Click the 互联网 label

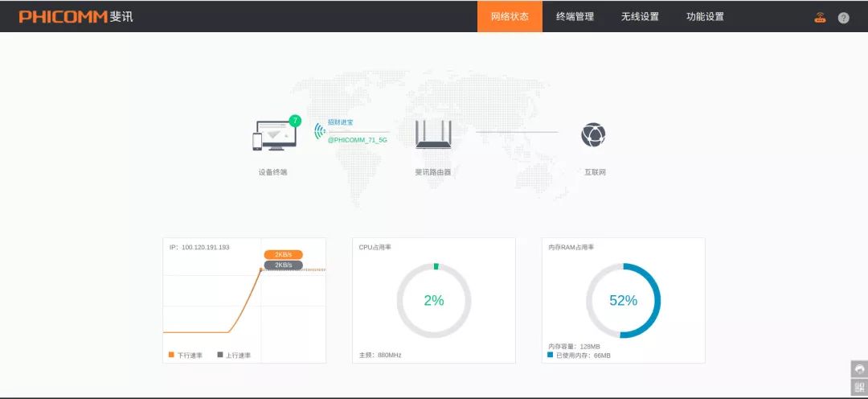(595, 172)
